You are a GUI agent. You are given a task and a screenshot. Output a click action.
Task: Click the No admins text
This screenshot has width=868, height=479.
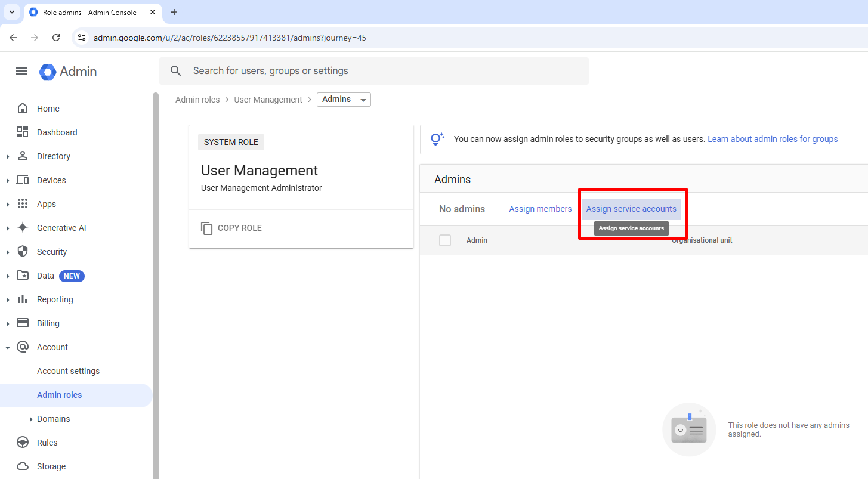tap(462, 209)
